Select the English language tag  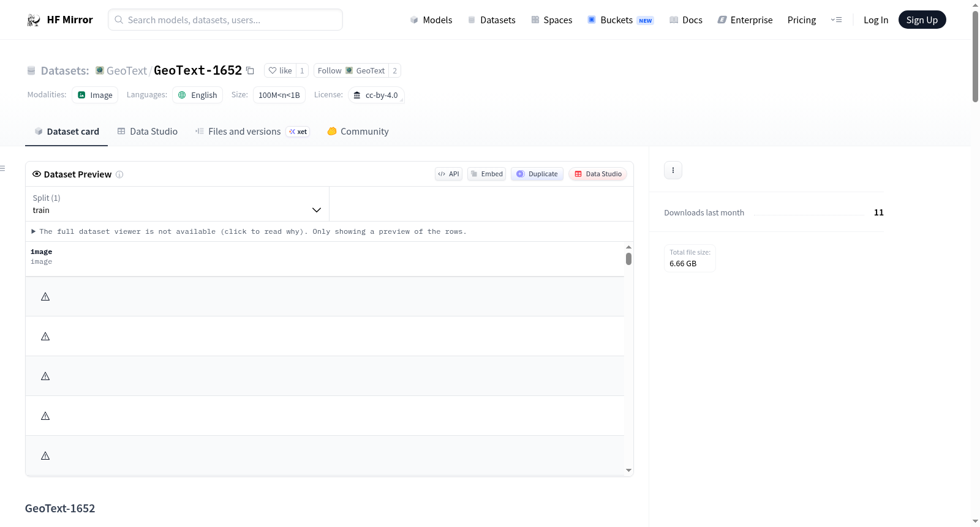[x=197, y=95]
